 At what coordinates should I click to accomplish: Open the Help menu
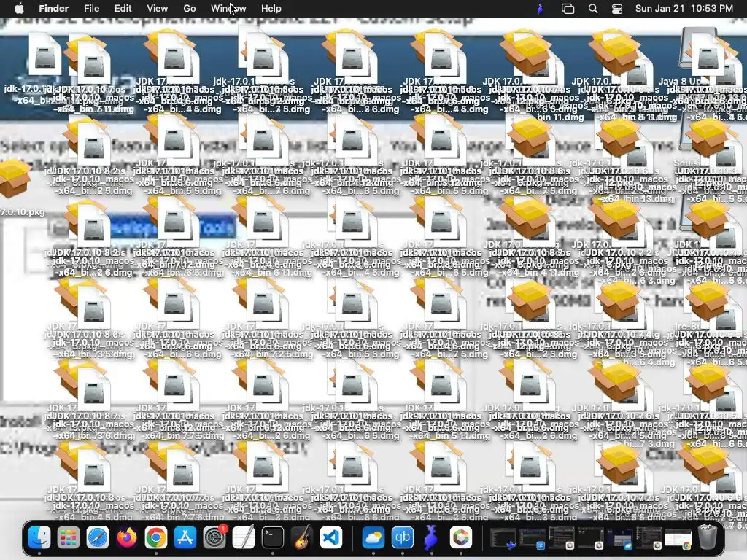(x=271, y=9)
